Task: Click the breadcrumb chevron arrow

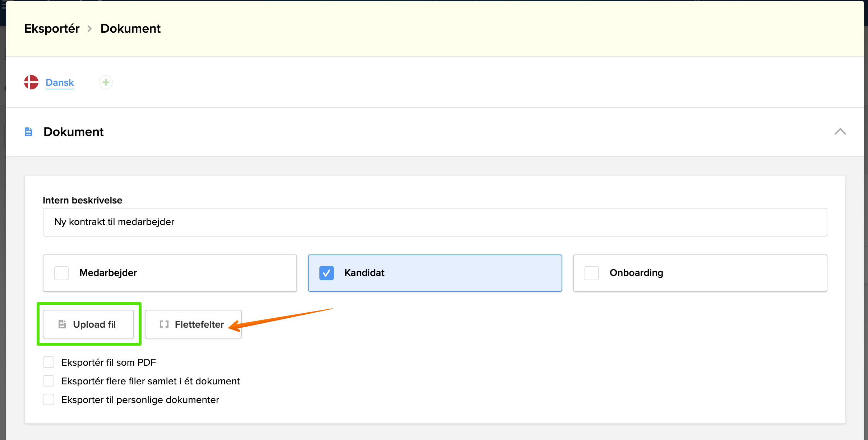Action: tap(90, 29)
